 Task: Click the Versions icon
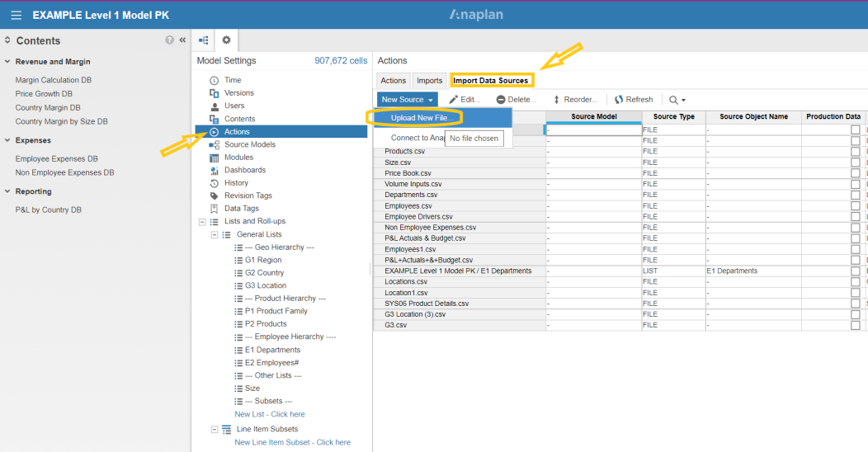(x=215, y=93)
